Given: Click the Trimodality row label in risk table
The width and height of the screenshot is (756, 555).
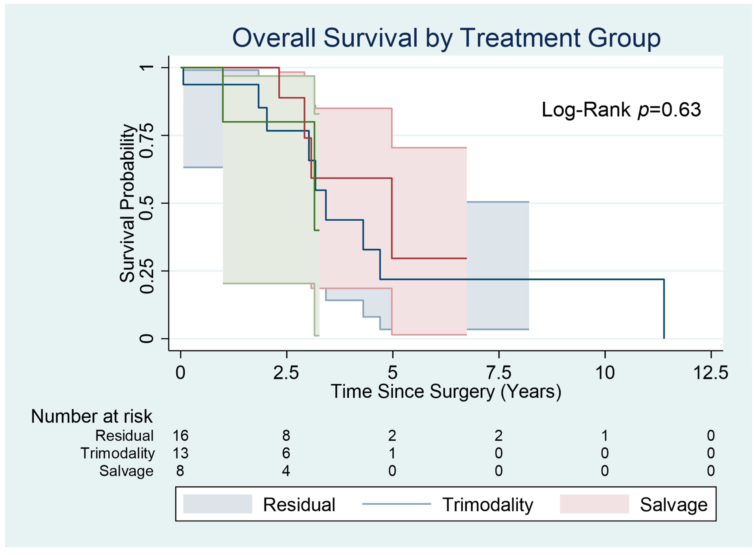Looking at the screenshot, I should coord(118,453).
